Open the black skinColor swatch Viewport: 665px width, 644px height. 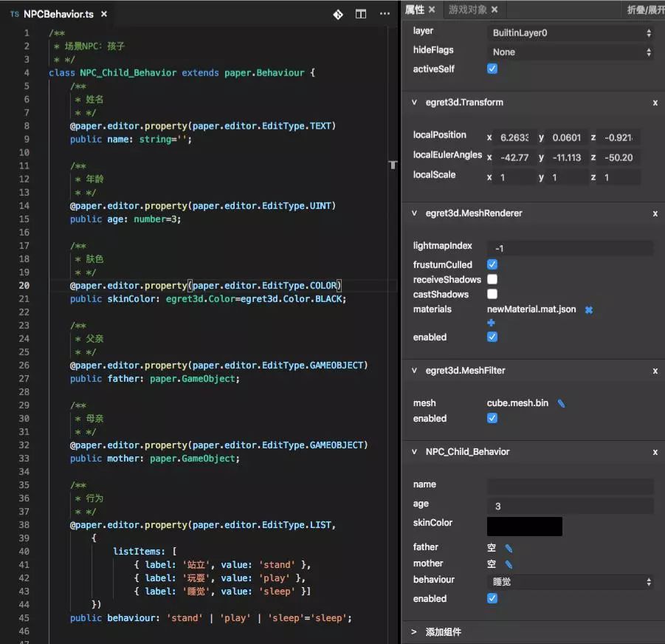(525, 526)
